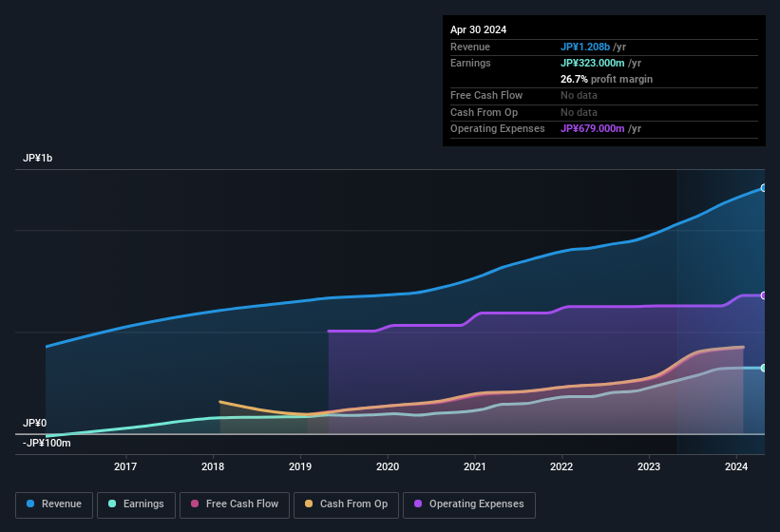Image resolution: width=780 pixels, height=532 pixels.
Task: Toggle the Cash From Op legend
Action: 346,504
